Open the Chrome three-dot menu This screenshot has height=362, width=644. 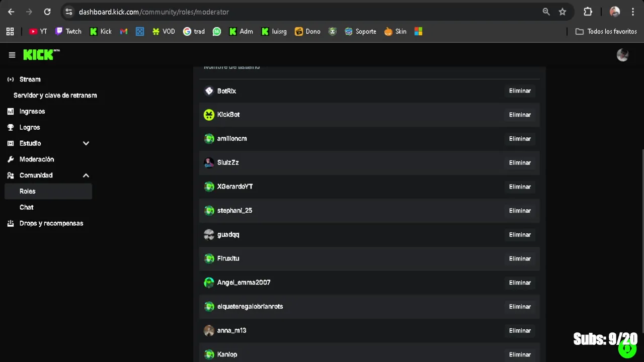633,12
